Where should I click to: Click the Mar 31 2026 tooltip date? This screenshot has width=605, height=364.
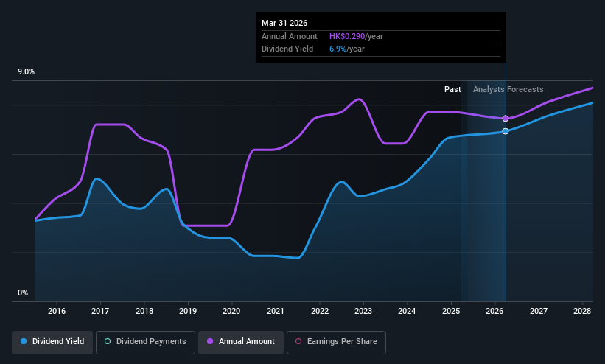tap(284, 23)
